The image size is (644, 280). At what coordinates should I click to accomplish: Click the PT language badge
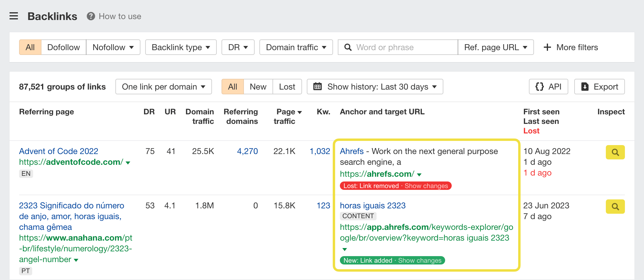click(x=26, y=271)
